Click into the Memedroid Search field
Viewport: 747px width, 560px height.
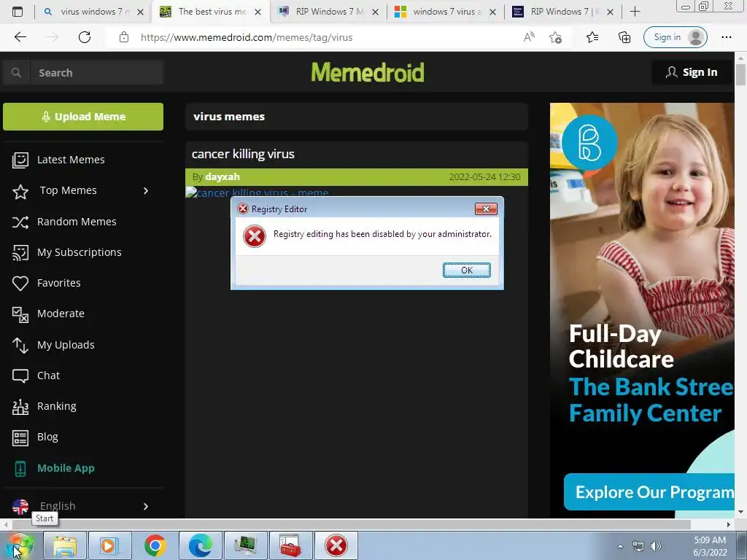[x=97, y=72]
